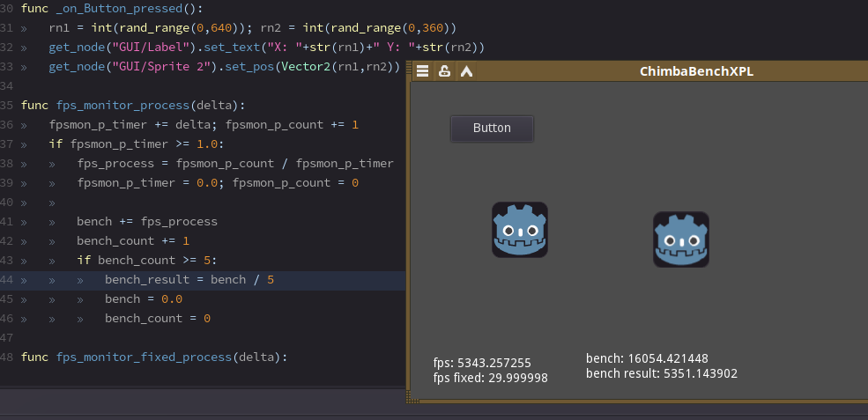This screenshot has height=420, width=868.
Task: Select the fps fixed readout text
Action: (490, 378)
